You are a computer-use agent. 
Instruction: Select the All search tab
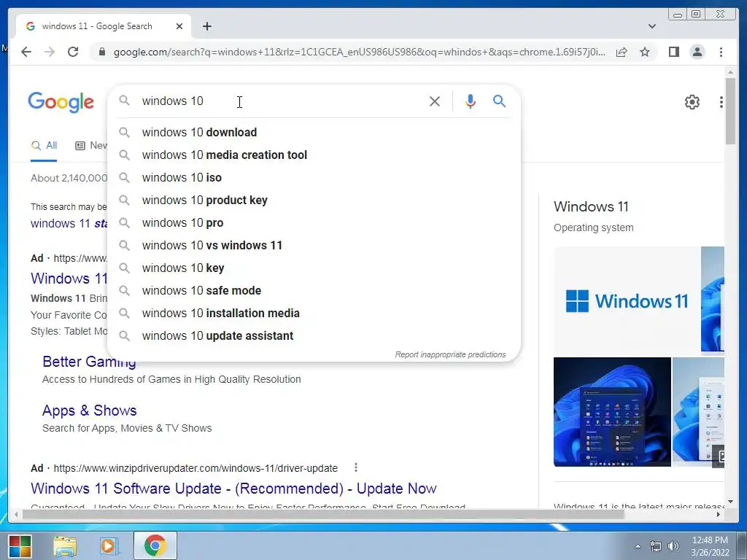[x=44, y=145]
